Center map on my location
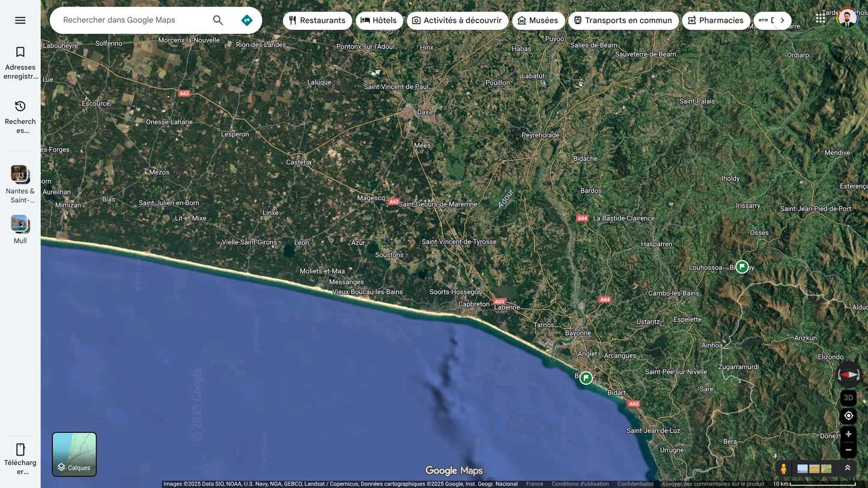868x488 pixels. [848, 415]
